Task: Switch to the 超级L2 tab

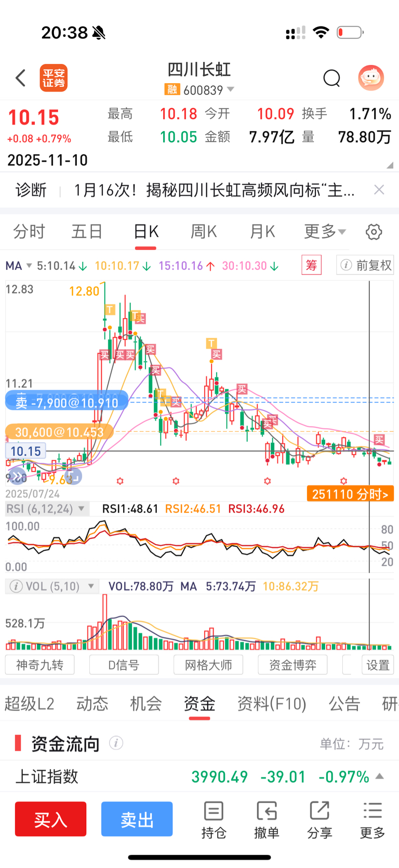Action: [30, 704]
